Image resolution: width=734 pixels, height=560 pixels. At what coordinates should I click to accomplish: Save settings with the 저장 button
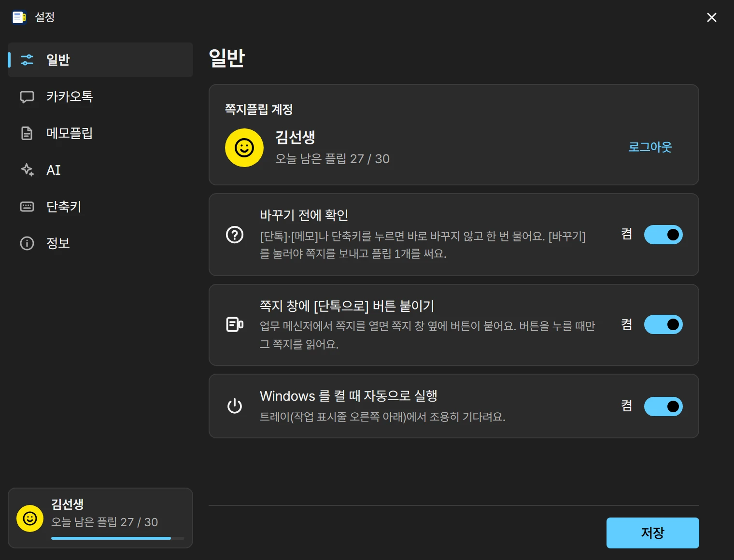[653, 533]
